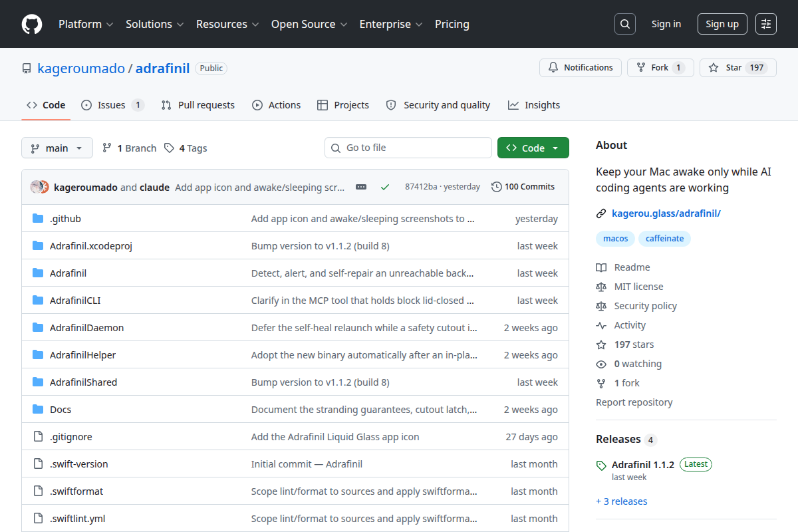
Task: Click file icon for .swiftlint.yml
Action: 38,519
